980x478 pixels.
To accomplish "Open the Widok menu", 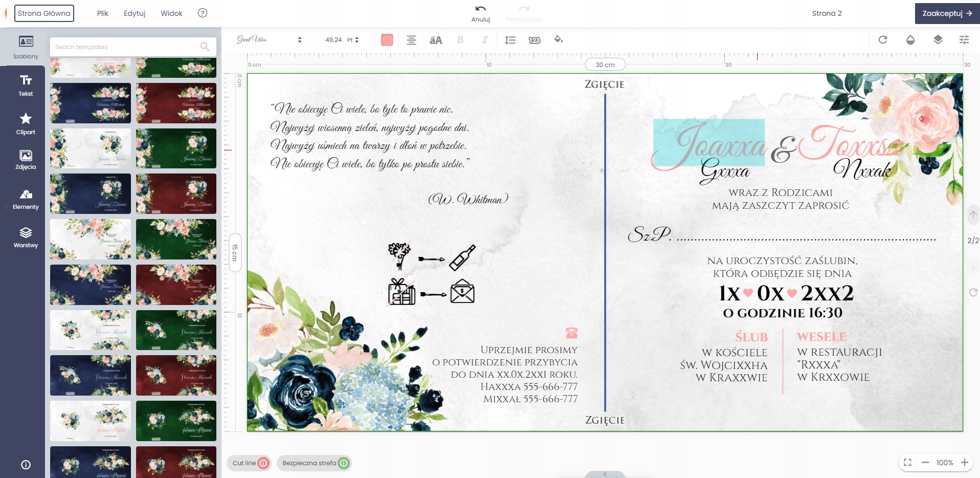I will (171, 13).
